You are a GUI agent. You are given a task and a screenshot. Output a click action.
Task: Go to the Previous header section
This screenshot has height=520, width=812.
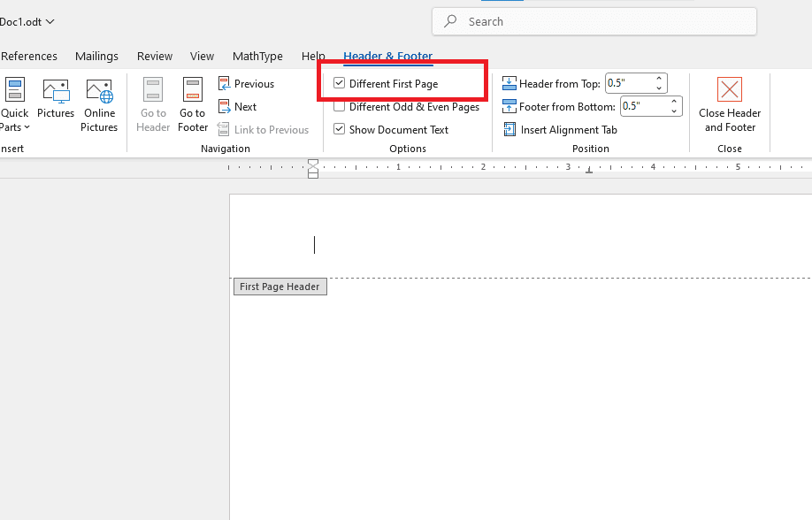tap(247, 84)
